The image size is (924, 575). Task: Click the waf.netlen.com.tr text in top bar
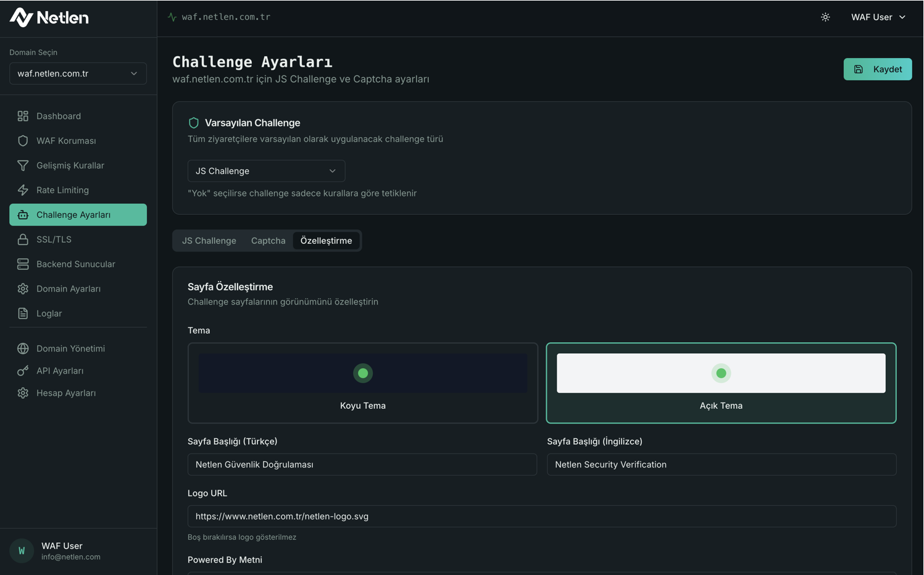click(x=226, y=17)
